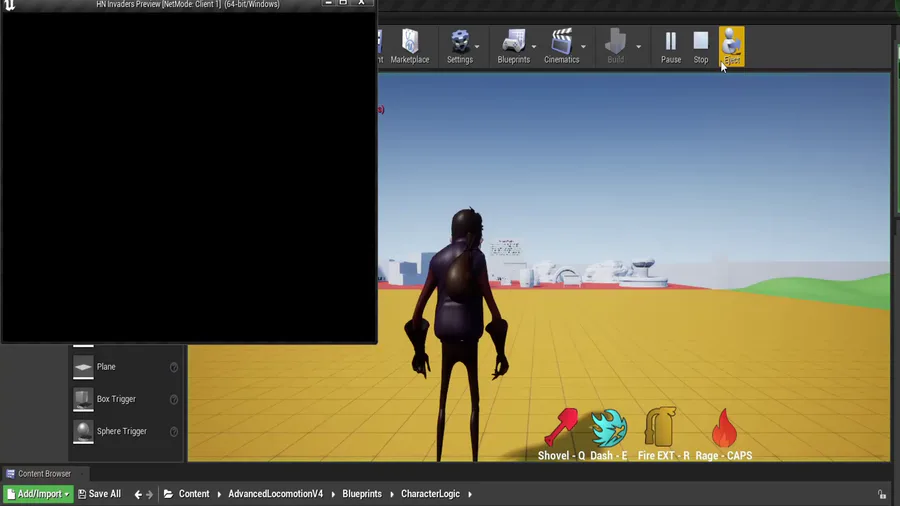Expand the Build options dropdown arrow
Screen dimensions: 900x506
point(638,47)
